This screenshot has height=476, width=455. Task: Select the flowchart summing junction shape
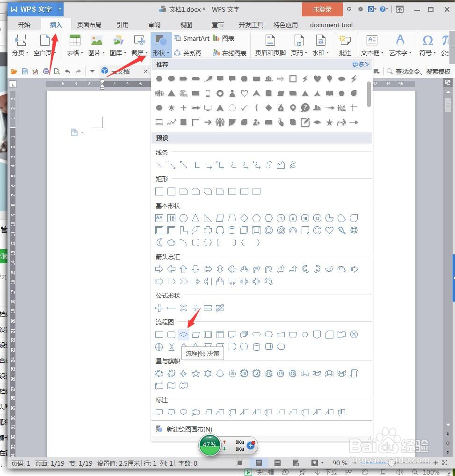[x=354, y=334]
